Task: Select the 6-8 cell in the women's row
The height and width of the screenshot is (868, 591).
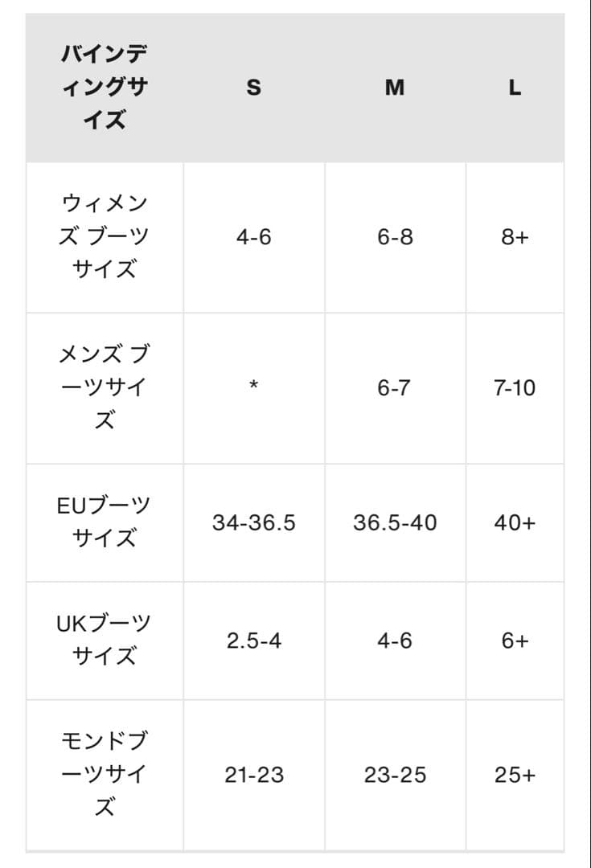Action: pyautogui.click(x=395, y=237)
